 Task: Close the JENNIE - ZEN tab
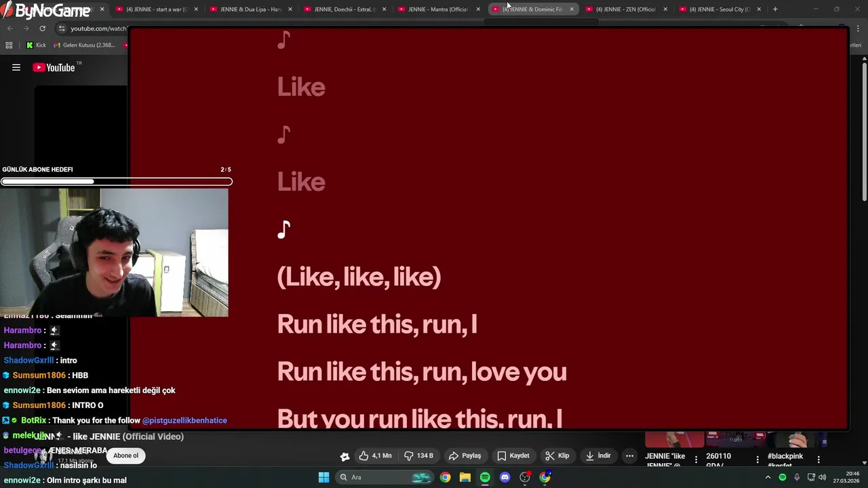[665, 9]
